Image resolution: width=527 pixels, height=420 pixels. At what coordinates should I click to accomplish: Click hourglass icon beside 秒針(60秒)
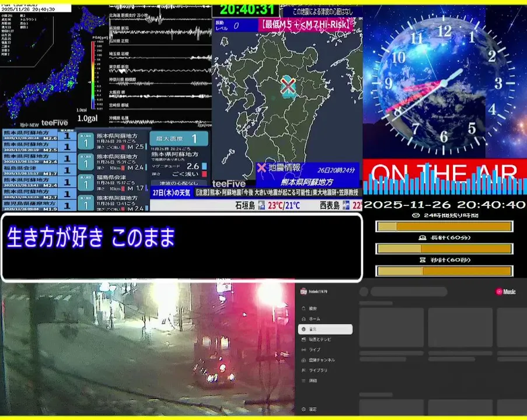tap(423, 260)
